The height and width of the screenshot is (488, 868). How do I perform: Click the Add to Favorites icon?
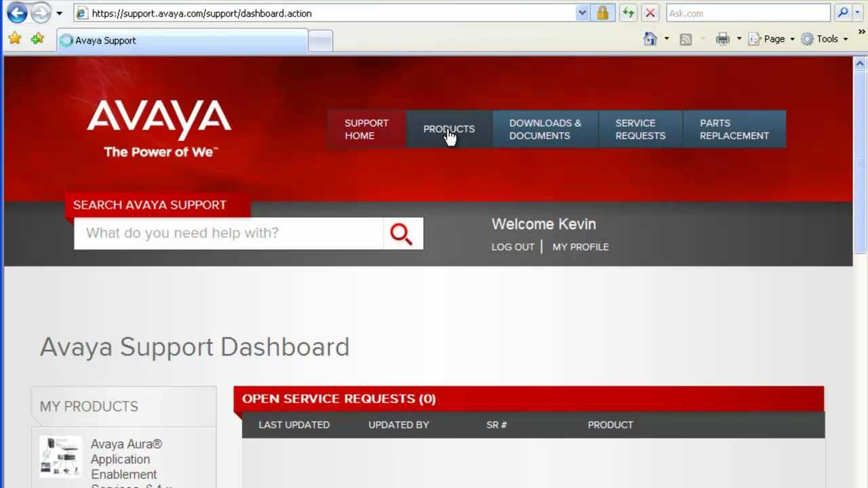click(37, 39)
